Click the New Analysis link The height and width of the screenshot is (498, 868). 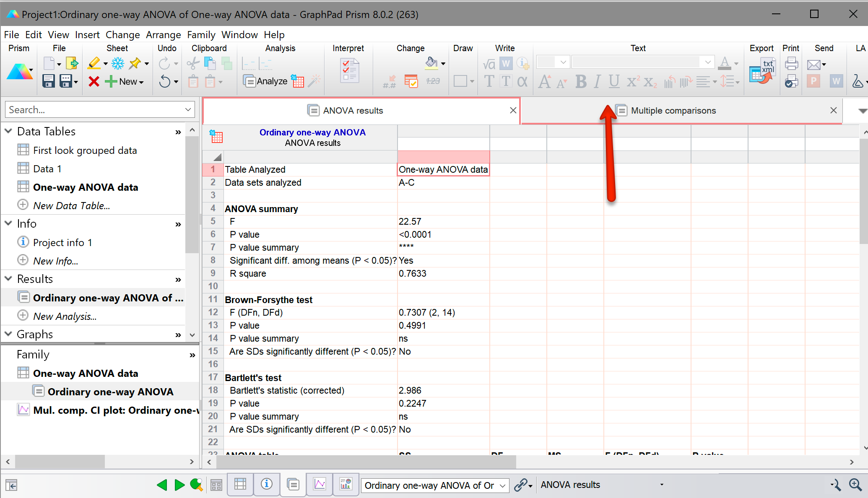click(x=65, y=316)
